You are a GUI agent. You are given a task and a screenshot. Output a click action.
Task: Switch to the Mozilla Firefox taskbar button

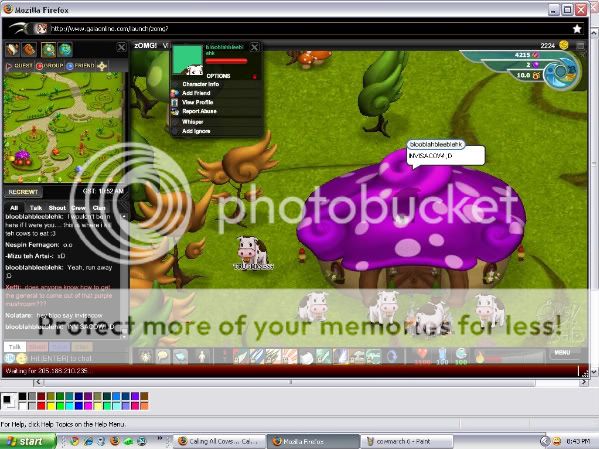pyautogui.click(x=313, y=441)
